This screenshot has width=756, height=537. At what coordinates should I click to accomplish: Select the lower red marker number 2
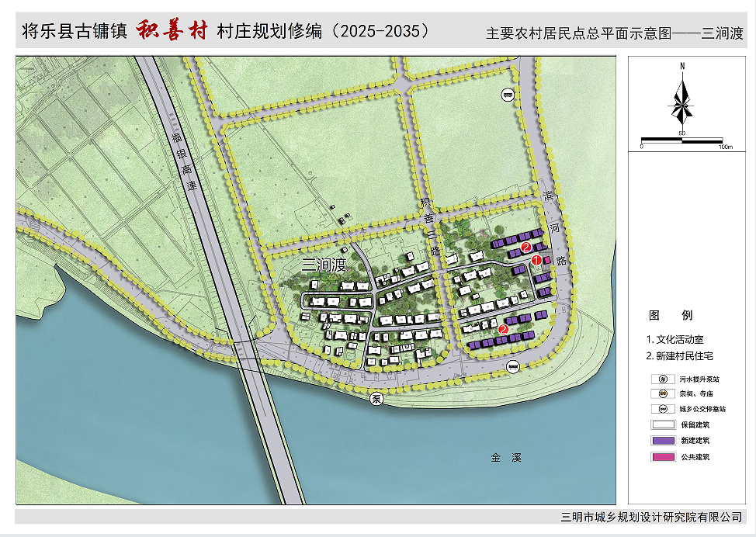(x=503, y=330)
